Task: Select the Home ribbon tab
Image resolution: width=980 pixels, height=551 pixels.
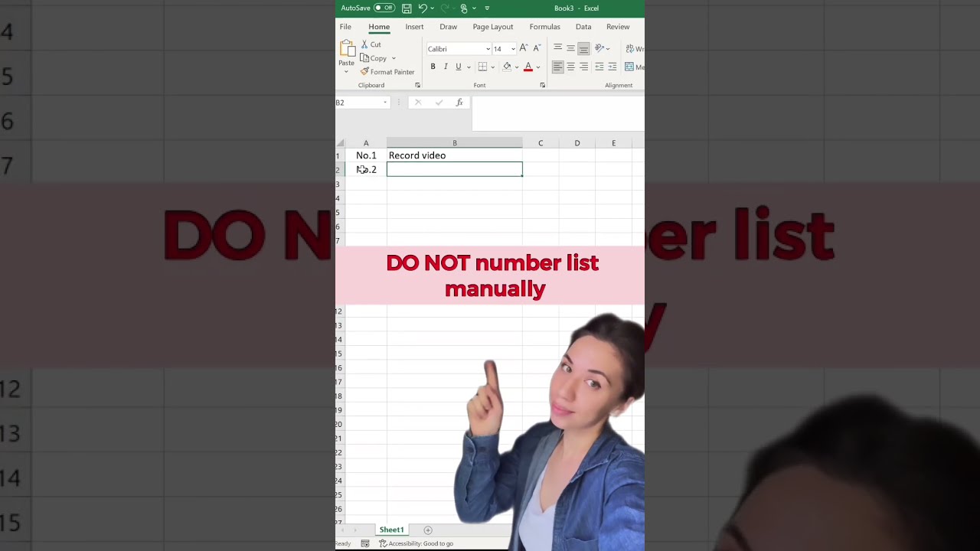Action: (x=379, y=27)
